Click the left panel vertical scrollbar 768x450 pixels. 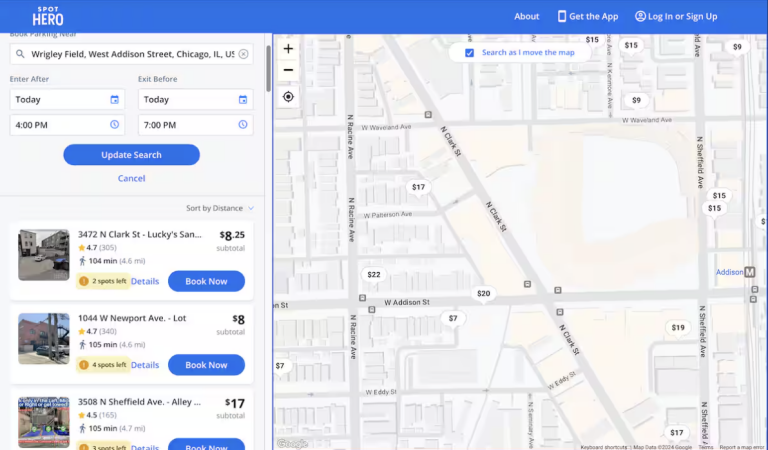pyautogui.click(x=268, y=69)
